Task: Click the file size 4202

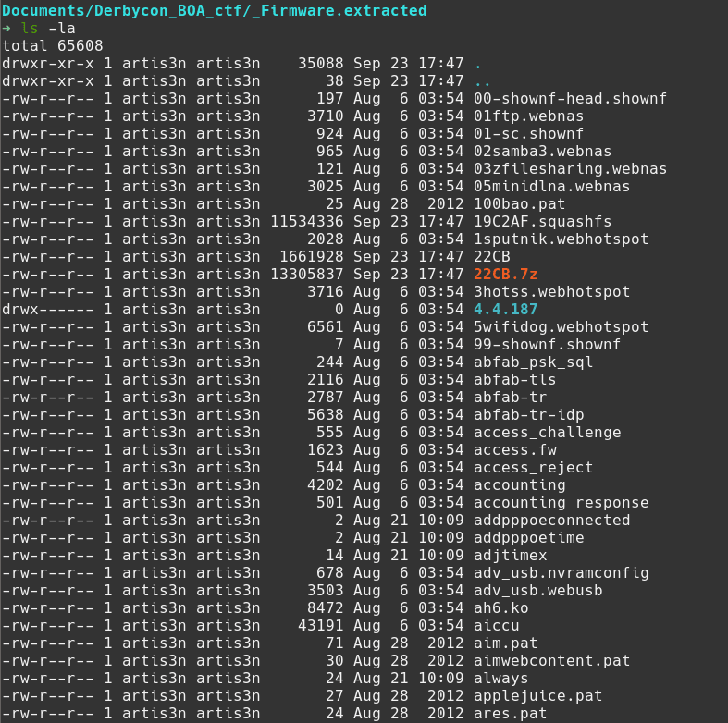Action: pos(326,485)
